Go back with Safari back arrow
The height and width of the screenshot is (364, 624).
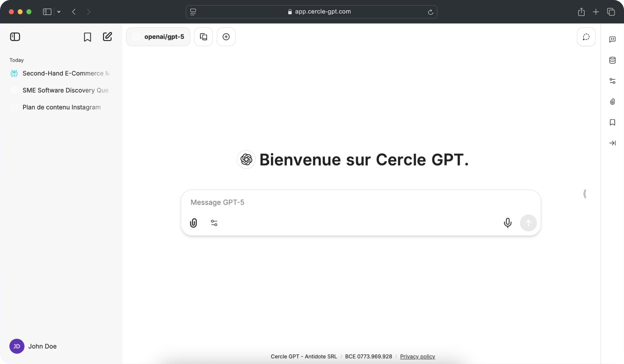[74, 12]
